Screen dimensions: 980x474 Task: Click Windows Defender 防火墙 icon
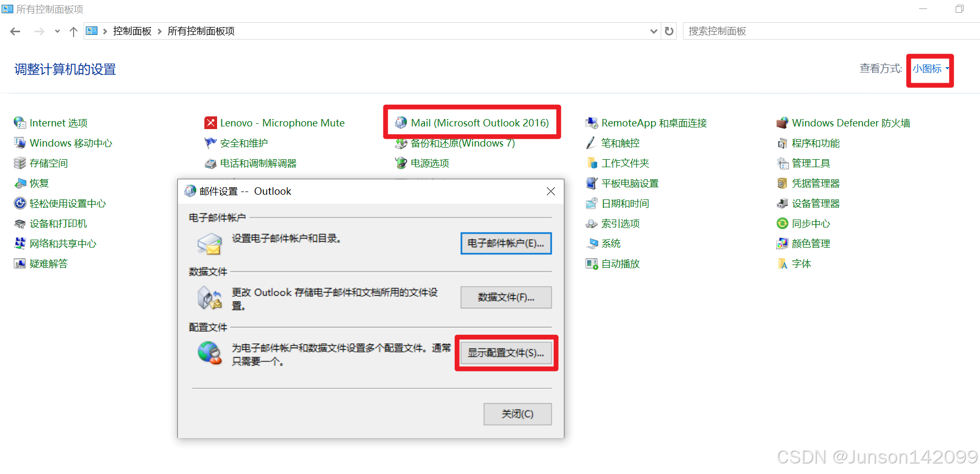tap(782, 123)
